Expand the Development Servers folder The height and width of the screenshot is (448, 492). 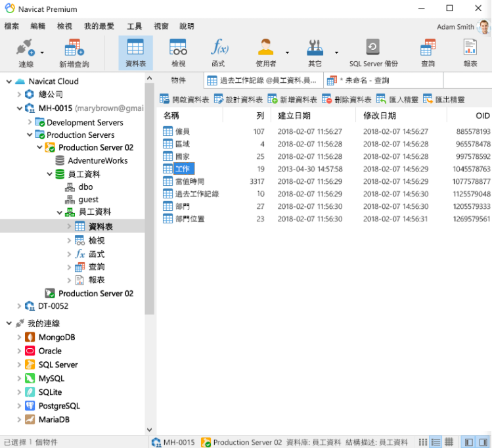click(30, 122)
